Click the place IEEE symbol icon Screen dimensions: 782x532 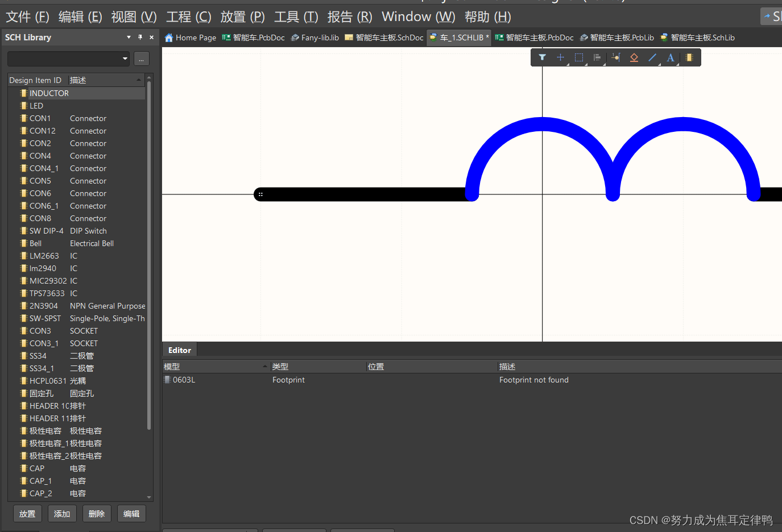(x=634, y=57)
